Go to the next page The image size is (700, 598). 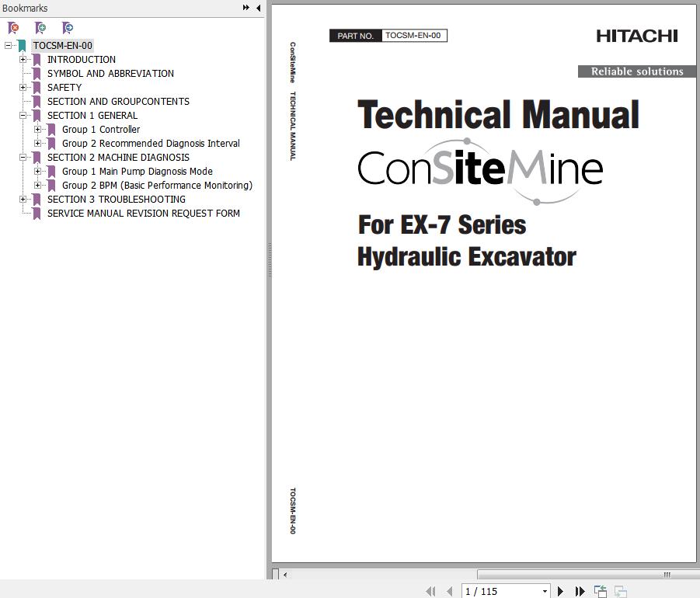click(560, 591)
